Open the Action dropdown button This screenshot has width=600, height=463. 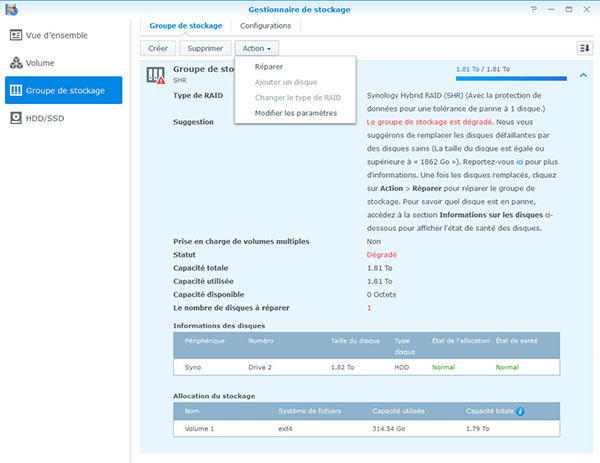coord(257,48)
